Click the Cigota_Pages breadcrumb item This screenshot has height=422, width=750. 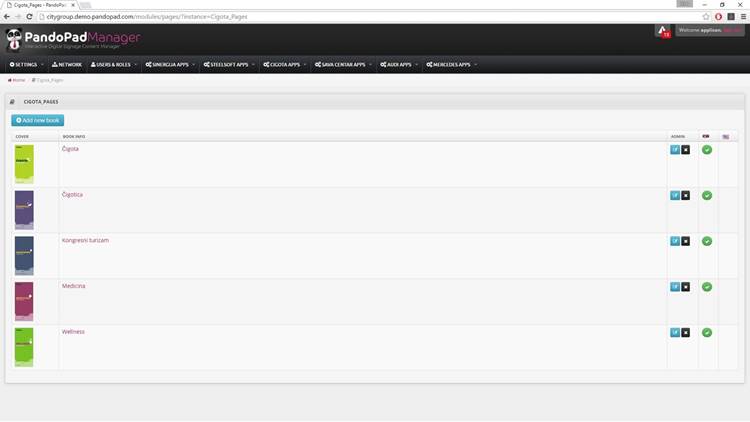pos(47,80)
